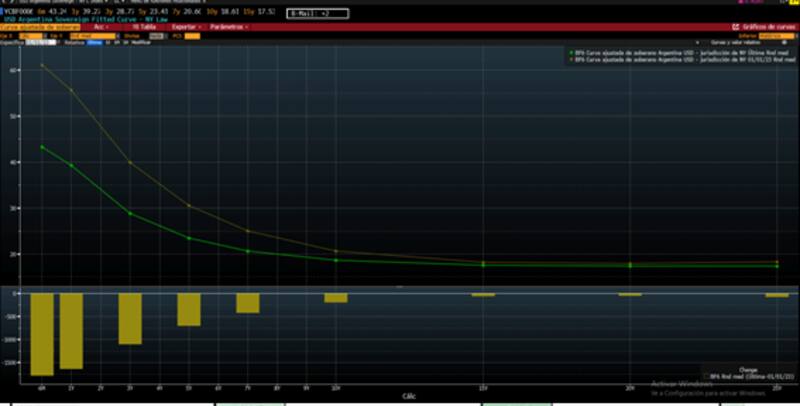Click the 6M yellow change bar
Viewport: 800px width, 406px height.
pyautogui.click(x=42, y=334)
